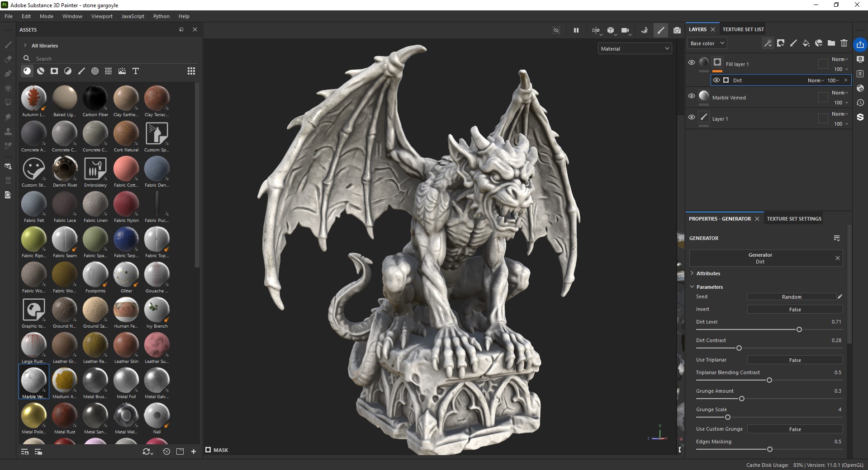Hide the Fill layer 1 layer
The width and height of the screenshot is (868, 470).
tap(692, 62)
